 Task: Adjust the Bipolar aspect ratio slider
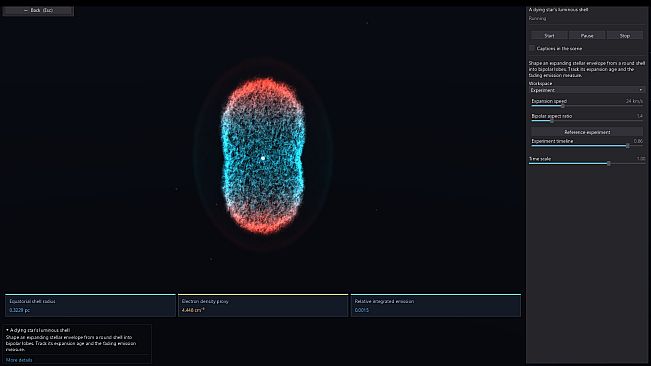pyautogui.click(x=587, y=121)
